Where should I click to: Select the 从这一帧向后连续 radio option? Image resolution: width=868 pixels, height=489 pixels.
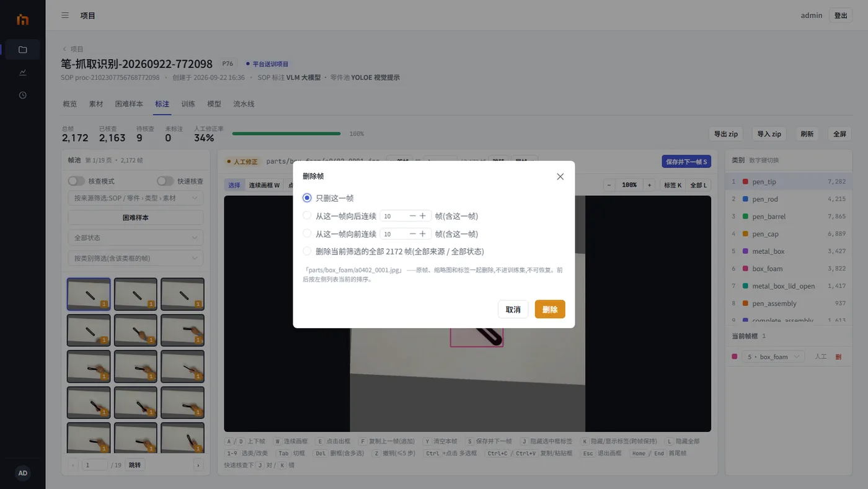pos(307,216)
